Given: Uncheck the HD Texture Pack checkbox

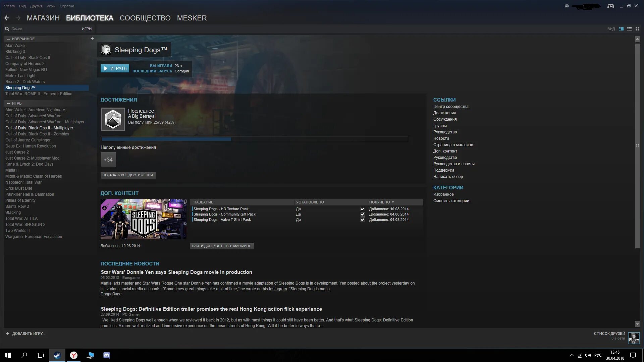Looking at the screenshot, I should point(363,209).
